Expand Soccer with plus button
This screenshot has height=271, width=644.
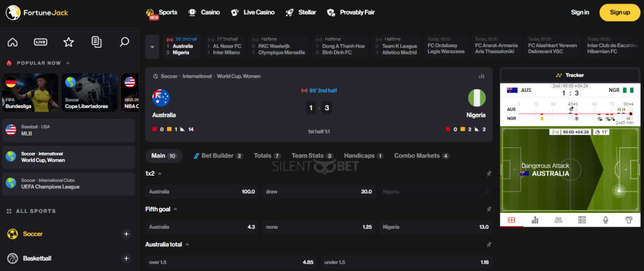[127, 234]
